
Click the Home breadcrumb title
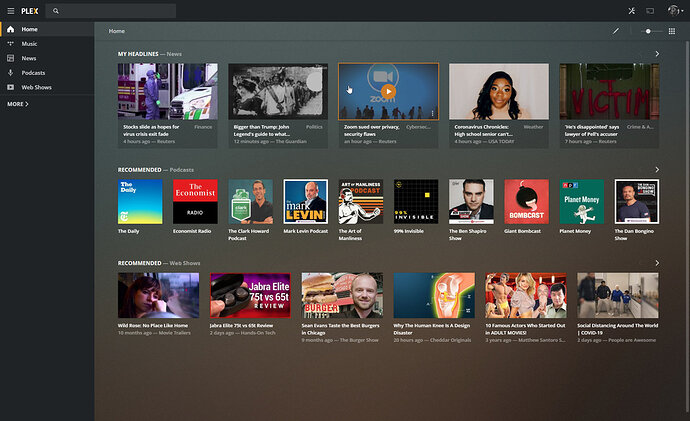tap(117, 31)
